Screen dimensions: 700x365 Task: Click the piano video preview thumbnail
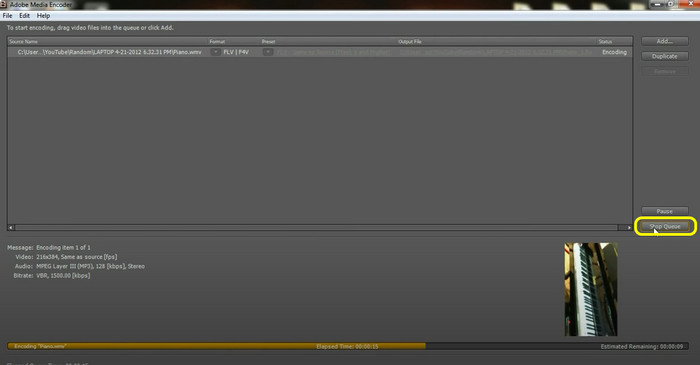(591, 289)
